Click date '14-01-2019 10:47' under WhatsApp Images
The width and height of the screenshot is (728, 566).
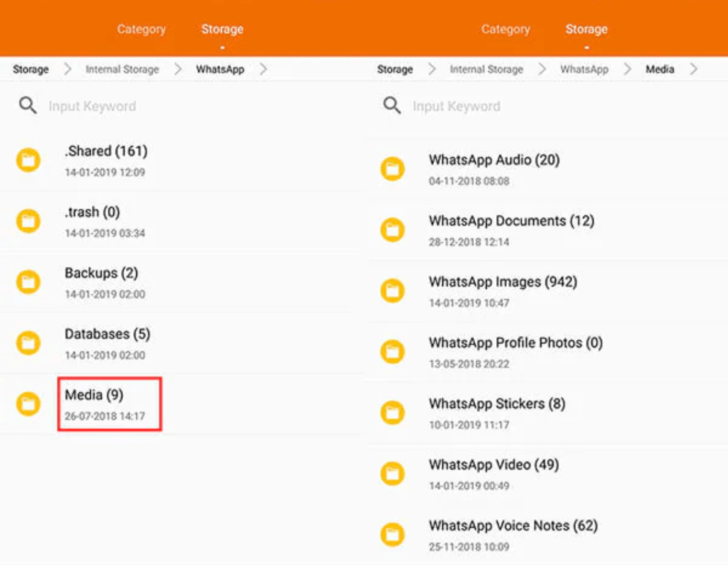point(469,303)
